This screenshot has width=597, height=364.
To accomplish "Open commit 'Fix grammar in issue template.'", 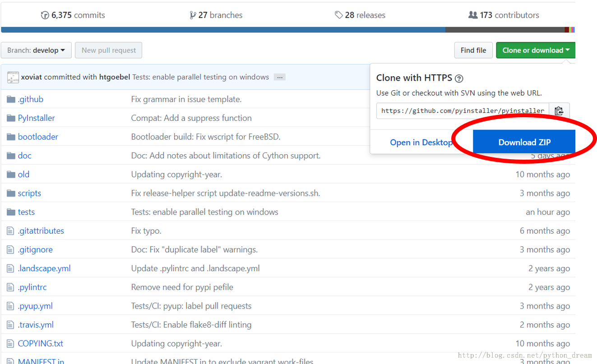I will tap(186, 99).
